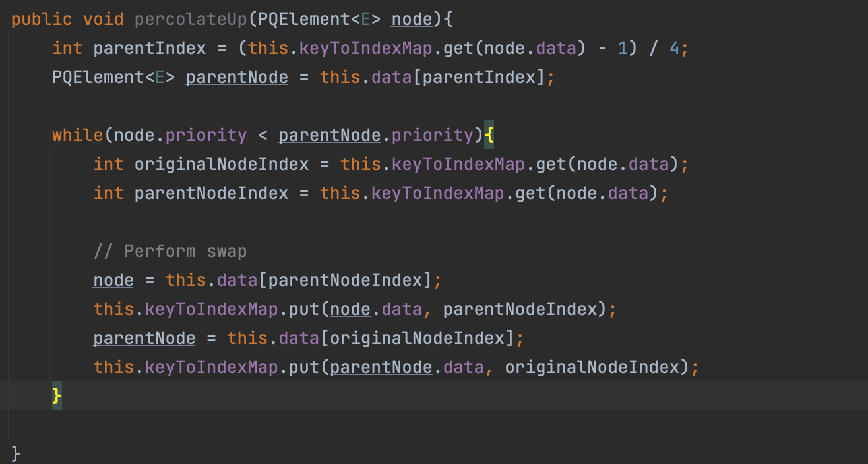Click the underlined parentNode variable declaration

236,77
